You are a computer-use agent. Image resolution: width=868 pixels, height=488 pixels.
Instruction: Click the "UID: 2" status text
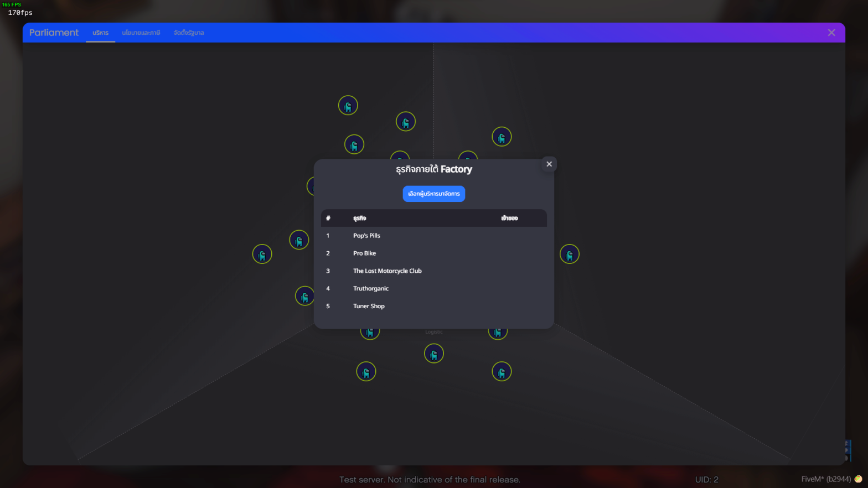click(x=707, y=480)
